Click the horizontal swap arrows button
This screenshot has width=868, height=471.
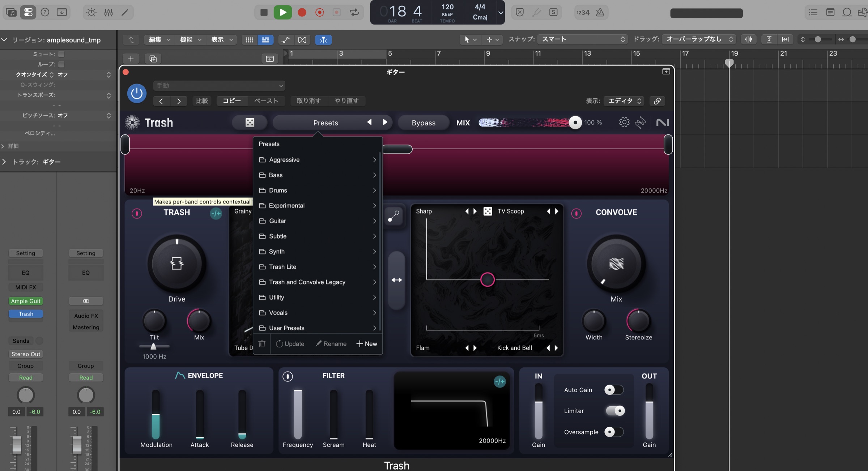coord(397,280)
